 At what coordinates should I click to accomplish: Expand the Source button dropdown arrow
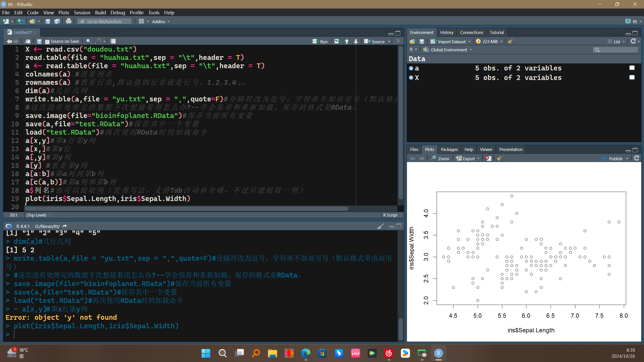click(389, 41)
